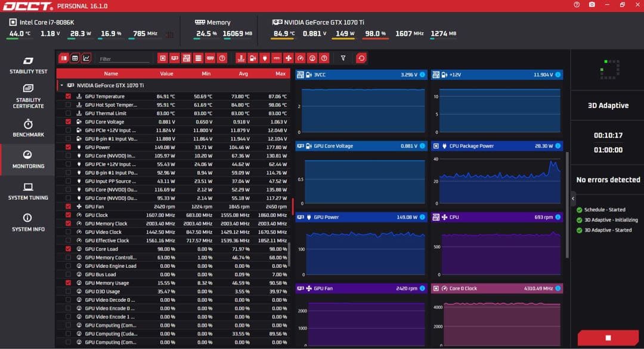Screen dimensions: 644x349
Task: Sort table by the Value column
Action: click(x=166, y=73)
